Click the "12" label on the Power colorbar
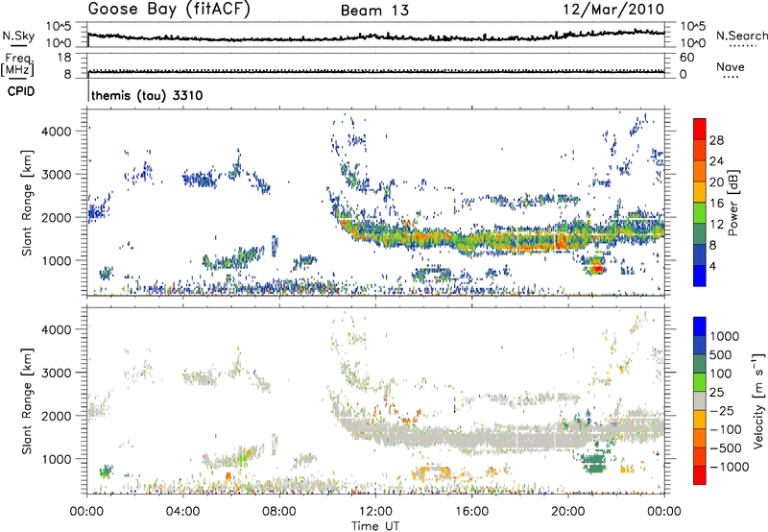 point(716,224)
